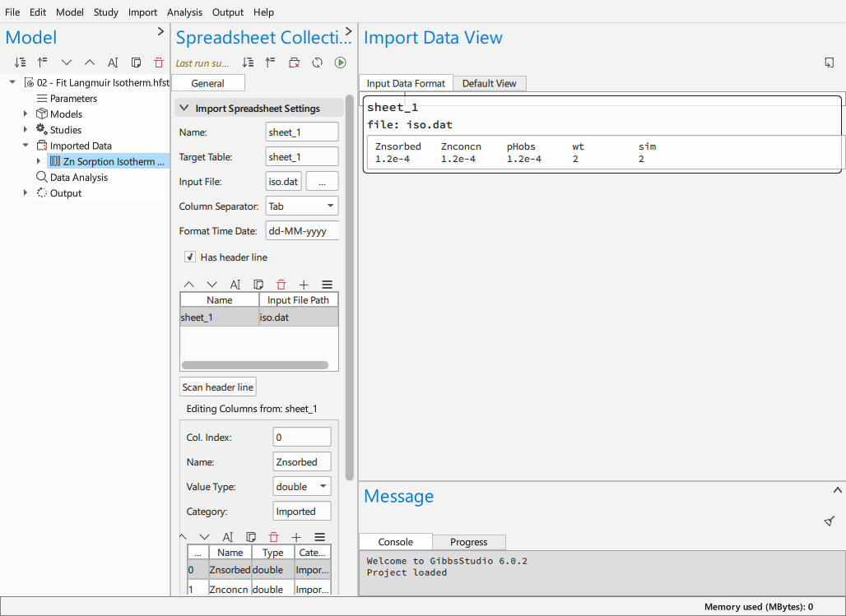Screen dimensions: 846x616
Task: Click the Target Table input field
Action: 302,157
